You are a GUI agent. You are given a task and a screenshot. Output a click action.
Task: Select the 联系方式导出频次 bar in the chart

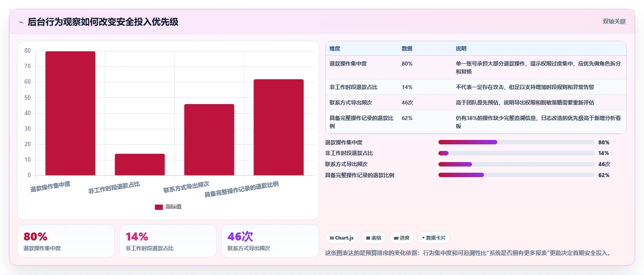pos(209,139)
